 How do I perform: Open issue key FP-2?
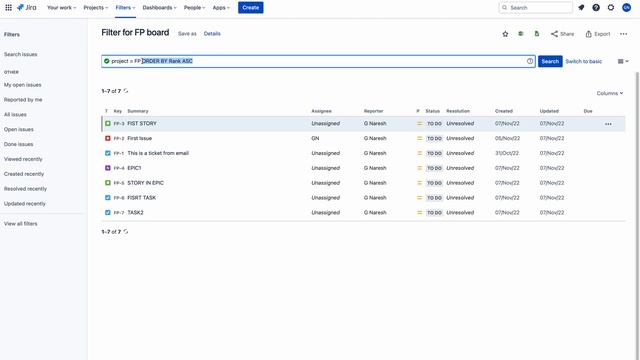click(x=119, y=138)
